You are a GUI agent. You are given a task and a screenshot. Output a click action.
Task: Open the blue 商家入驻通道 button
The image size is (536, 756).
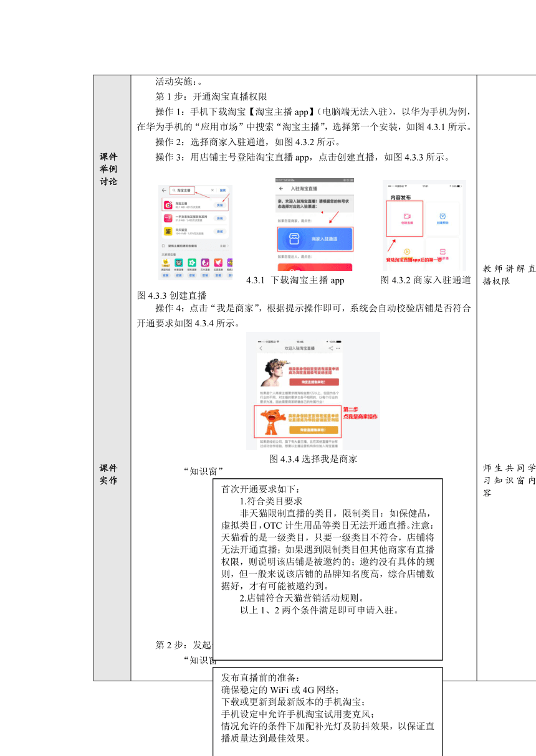pos(315,239)
